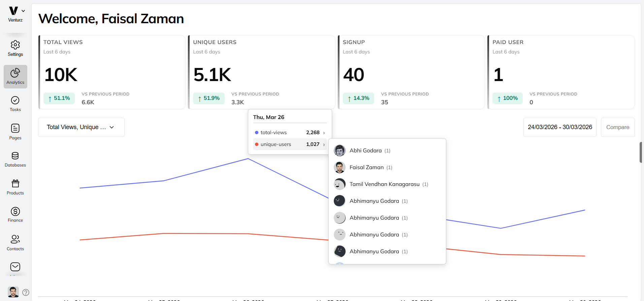The image size is (644, 301).
Task: Open the Venturz workspace switcher
Action: (15, 14)
